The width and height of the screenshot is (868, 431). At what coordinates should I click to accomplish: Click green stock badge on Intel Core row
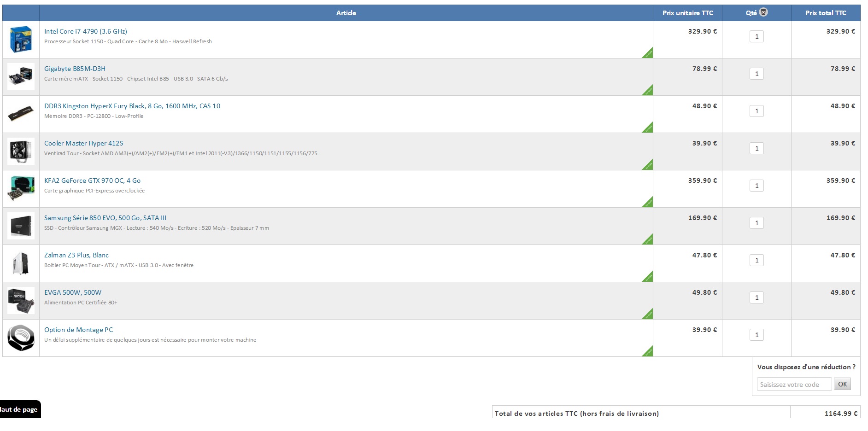(649, 54)
